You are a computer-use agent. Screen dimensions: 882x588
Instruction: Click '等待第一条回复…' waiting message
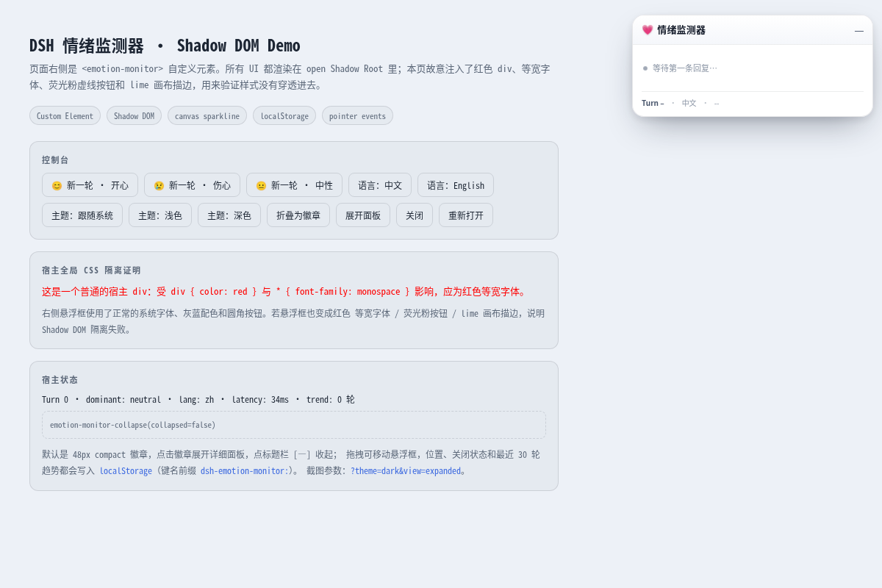pyautogui.click(x=685, y=68)
